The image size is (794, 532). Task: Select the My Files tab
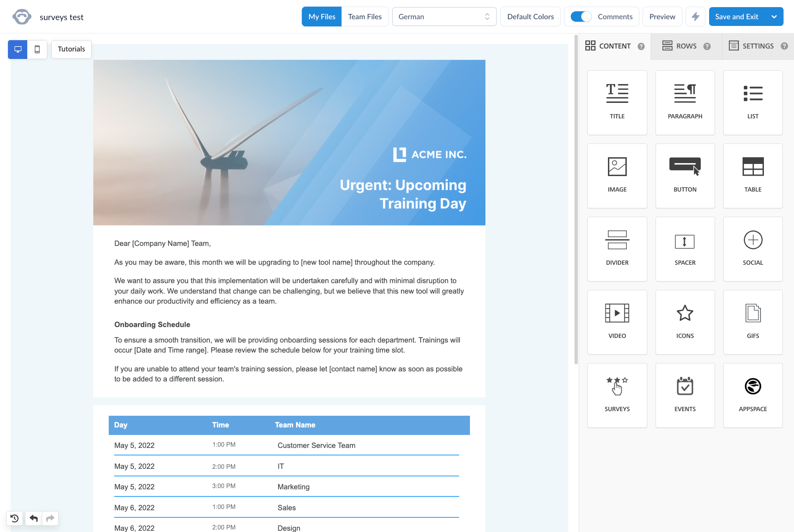tap(322, 17)
